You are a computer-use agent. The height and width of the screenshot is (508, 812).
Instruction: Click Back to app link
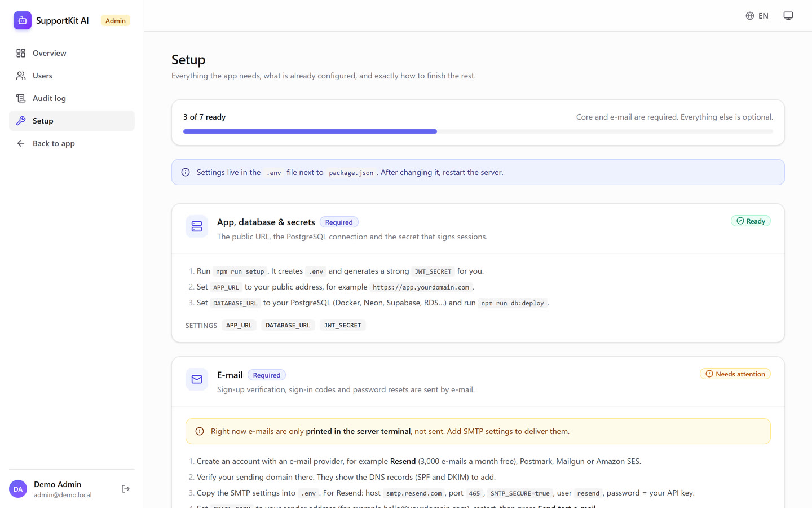(x=72, y=143)
